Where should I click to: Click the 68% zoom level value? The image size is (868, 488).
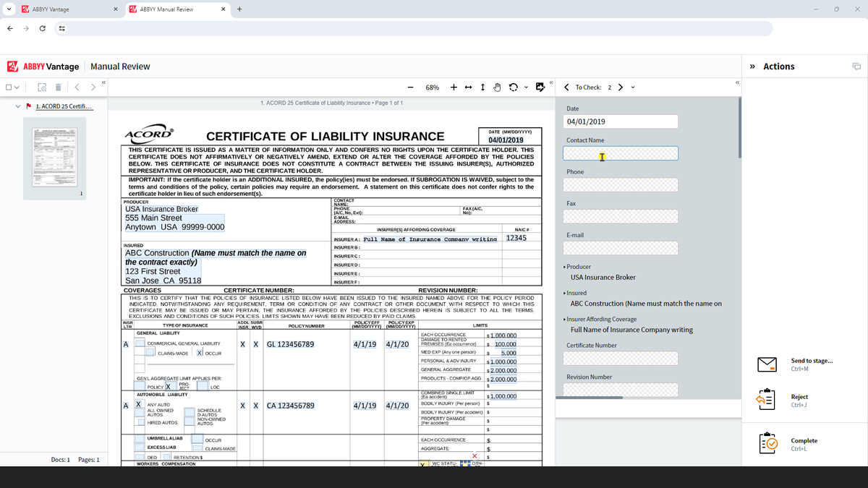point(432,87)
